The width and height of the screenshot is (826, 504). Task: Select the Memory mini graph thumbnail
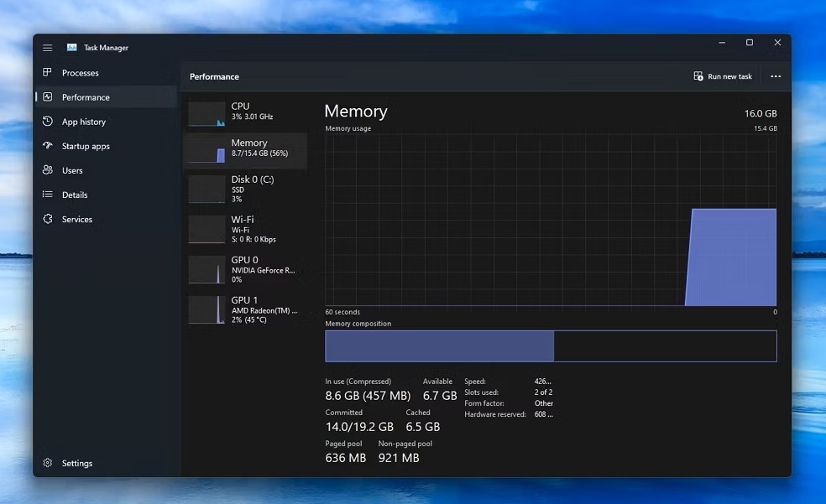pyautogui.click(x=206, y=150)
